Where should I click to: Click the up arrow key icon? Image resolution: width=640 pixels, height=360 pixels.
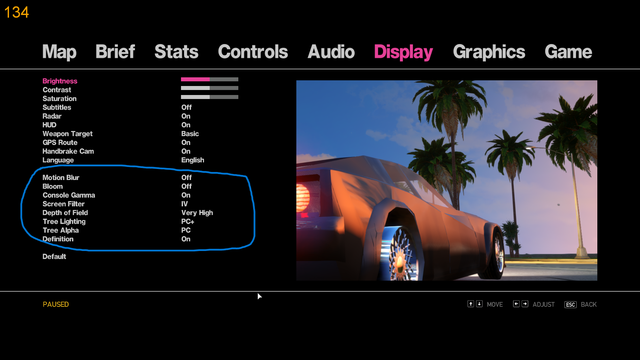point(471,304)
